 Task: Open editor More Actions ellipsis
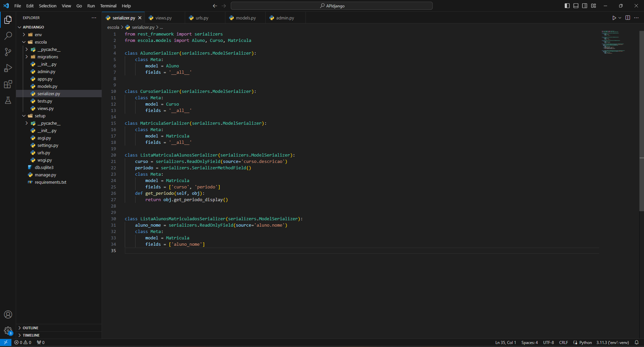click(x=636, y=18)
